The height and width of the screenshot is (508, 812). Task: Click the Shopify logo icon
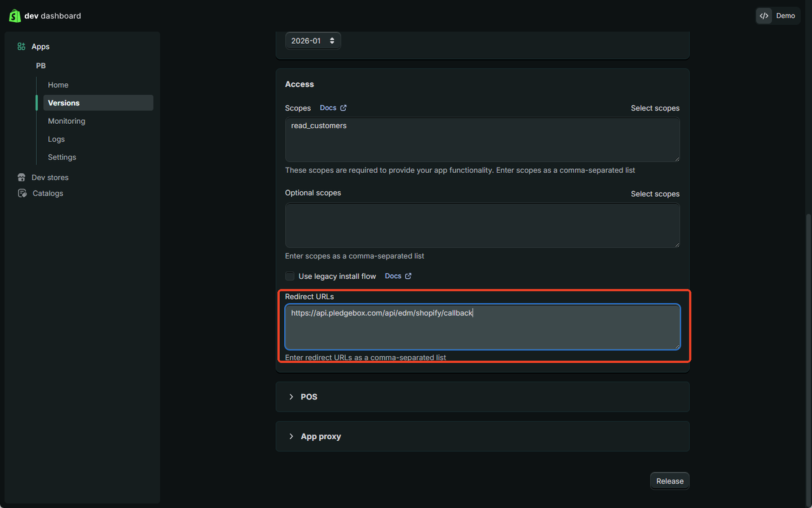[15, 16]
